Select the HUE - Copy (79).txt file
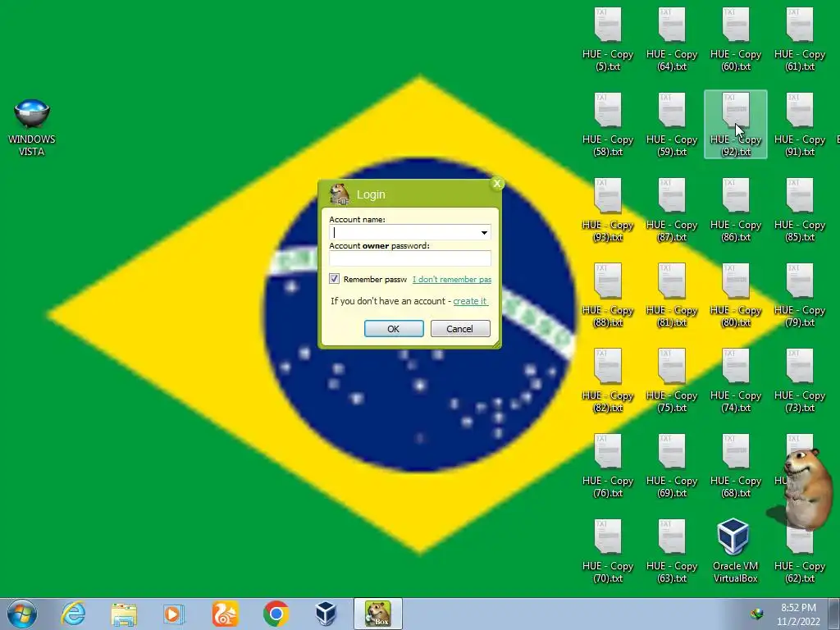The image size is (840, 630). (x=799, y=295)
